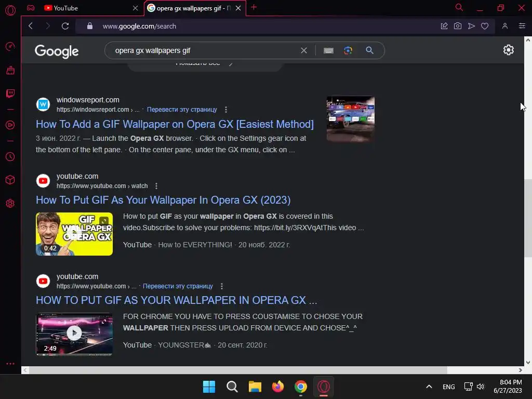Open GX Cleaner in sidebar
This screenshot has height=399, width=532.
click(x=10, y=70)
